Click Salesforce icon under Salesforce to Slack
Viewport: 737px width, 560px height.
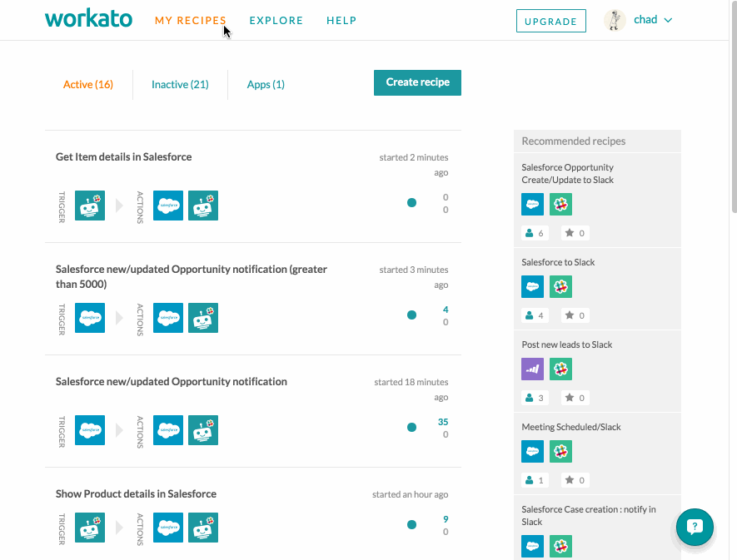coord(532,286)
